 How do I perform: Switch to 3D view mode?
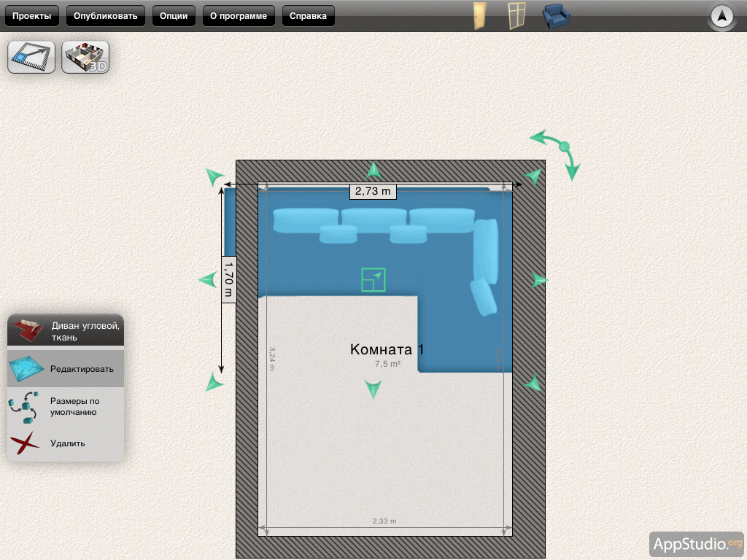click(85, 57)
